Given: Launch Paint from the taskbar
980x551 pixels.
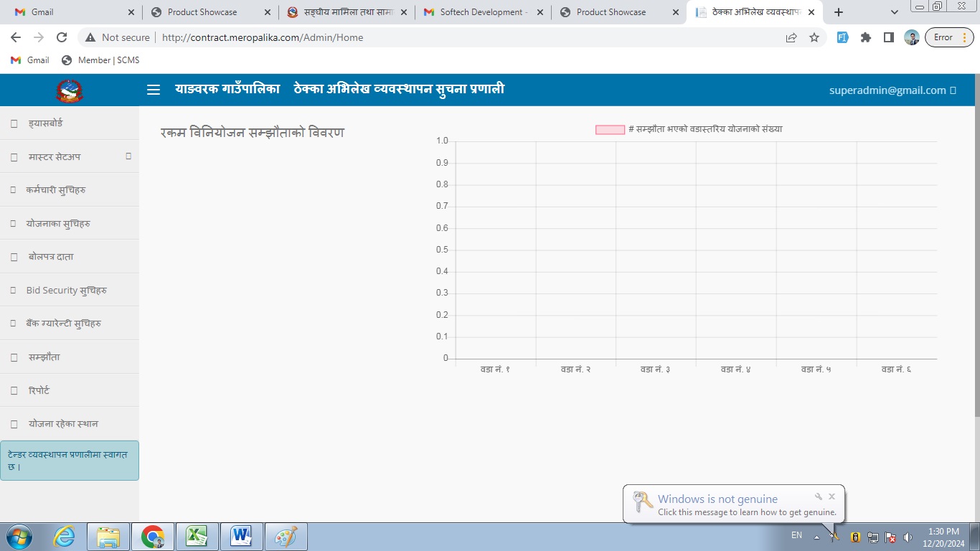Looking at the screenshot, I should pyautogui.click(x=286, y=536).
